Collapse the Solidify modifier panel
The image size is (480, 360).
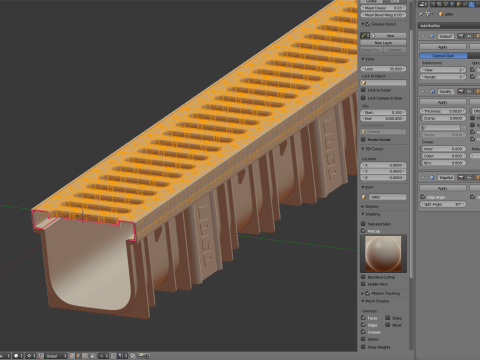point(423,91)
